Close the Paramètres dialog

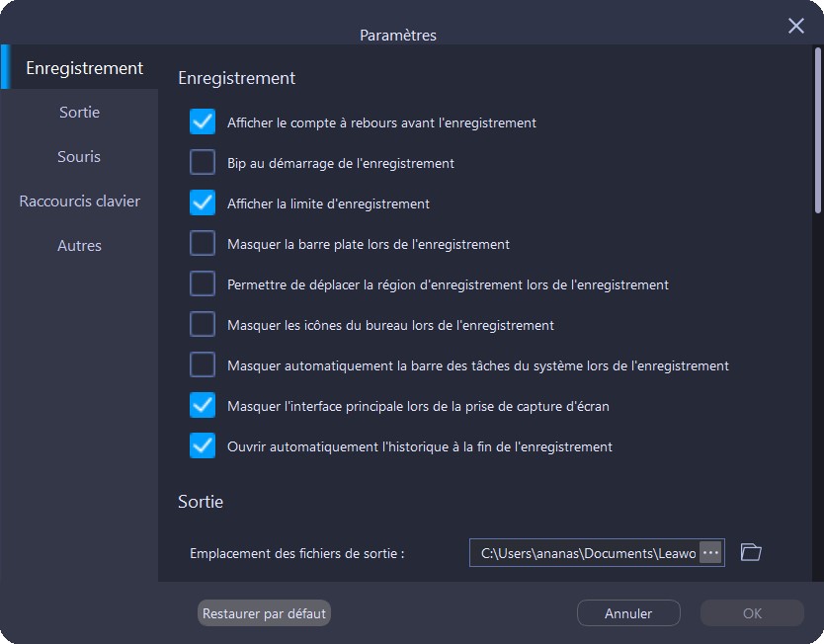click(796, 26)
